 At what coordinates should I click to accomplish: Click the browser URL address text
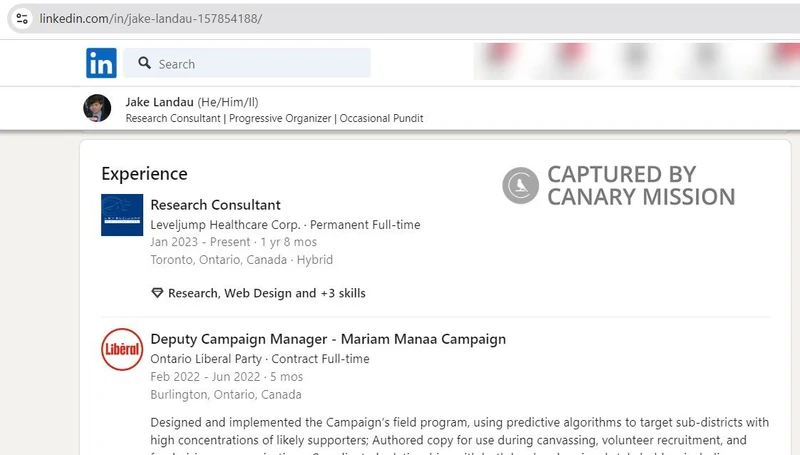[x=151, y=19]
